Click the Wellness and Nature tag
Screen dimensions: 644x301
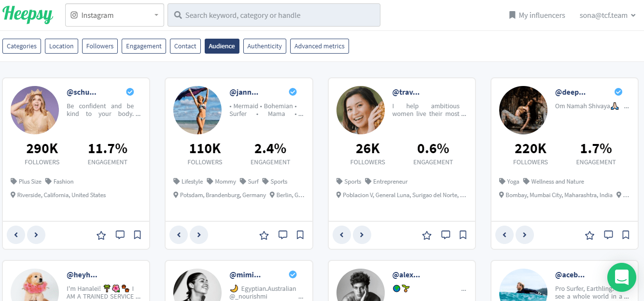tap(554, 182)
